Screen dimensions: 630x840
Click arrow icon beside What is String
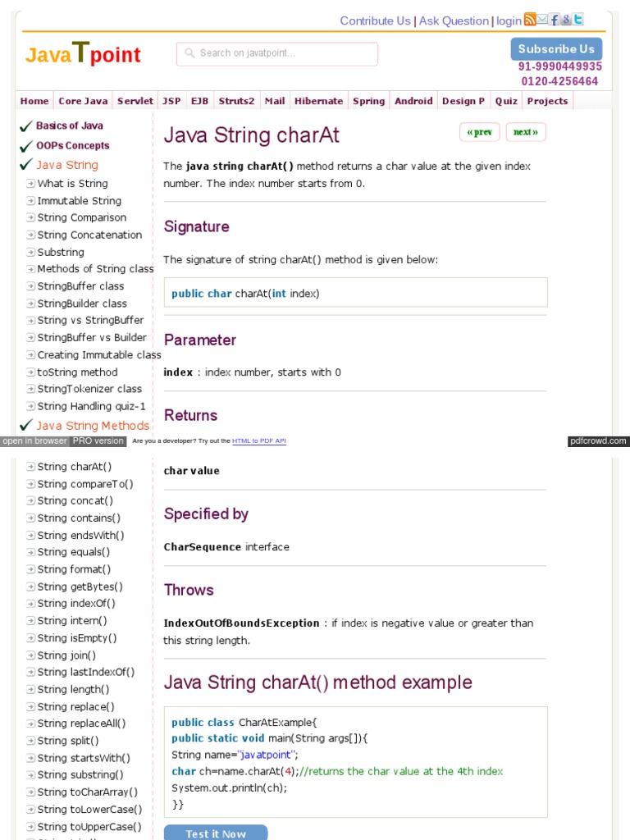[30, 184]
